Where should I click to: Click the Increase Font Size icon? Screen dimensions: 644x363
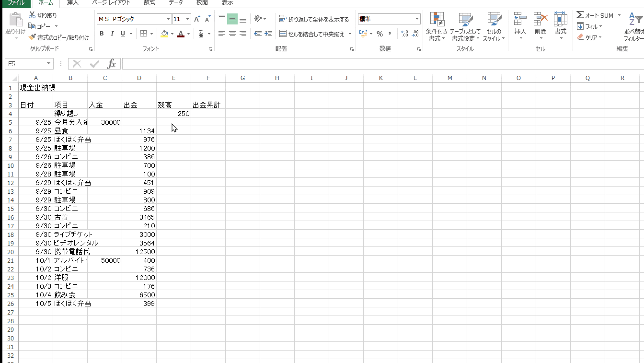[x=197, y=19]
